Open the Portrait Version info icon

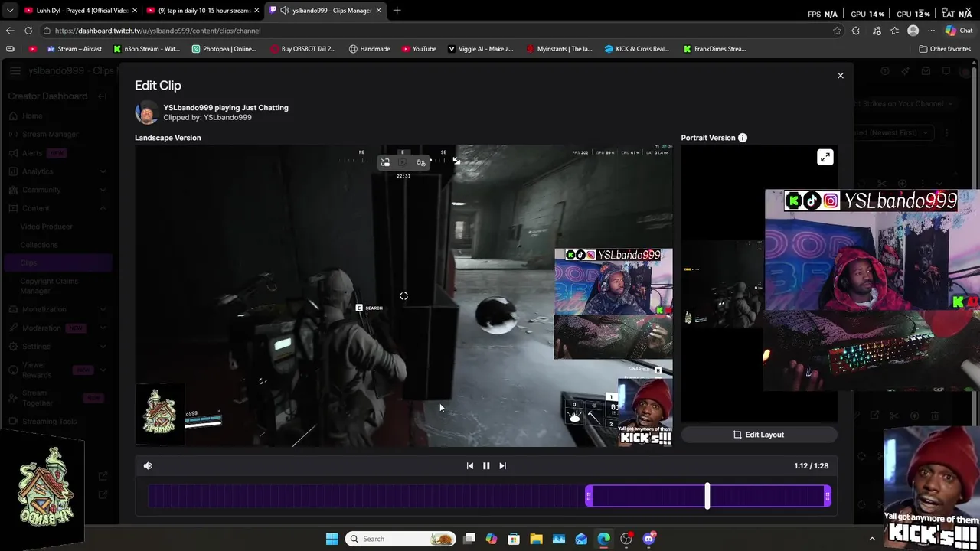coord(743,138)
